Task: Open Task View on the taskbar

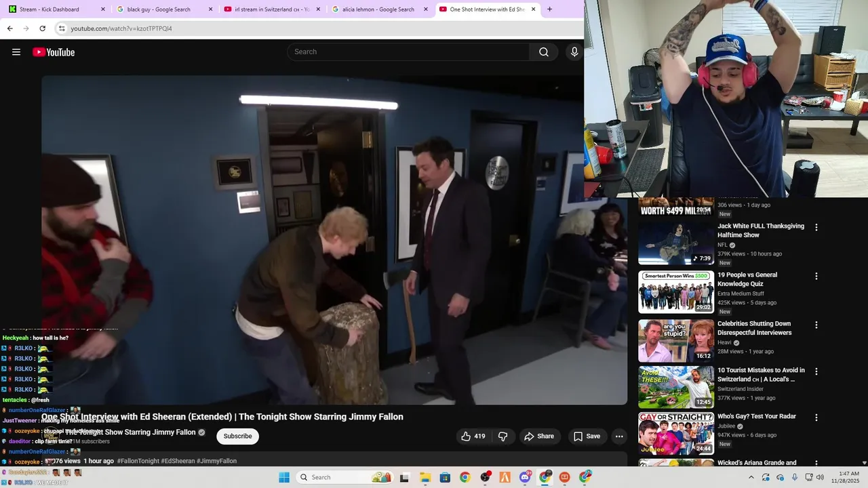Action: tap(405, 477)
